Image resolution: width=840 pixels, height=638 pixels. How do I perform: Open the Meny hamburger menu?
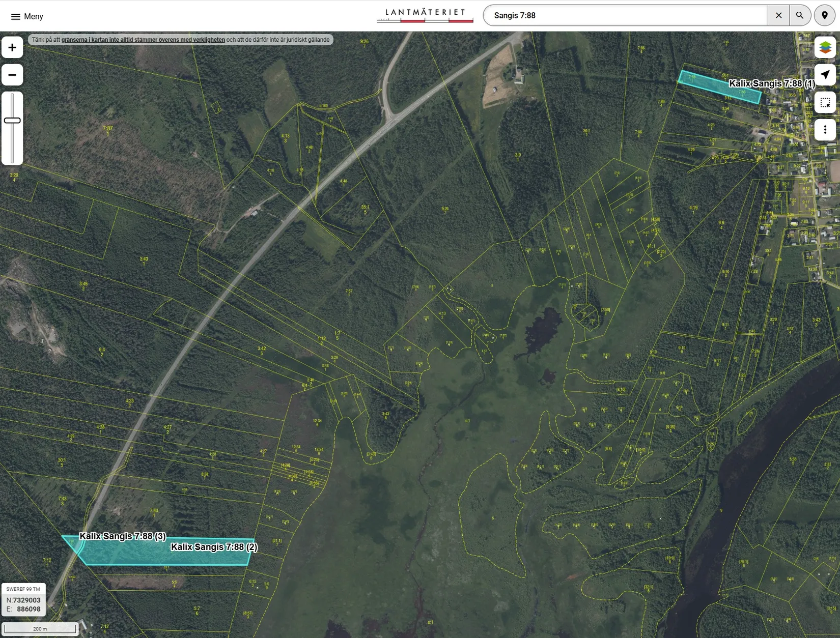tap(27, 16)
